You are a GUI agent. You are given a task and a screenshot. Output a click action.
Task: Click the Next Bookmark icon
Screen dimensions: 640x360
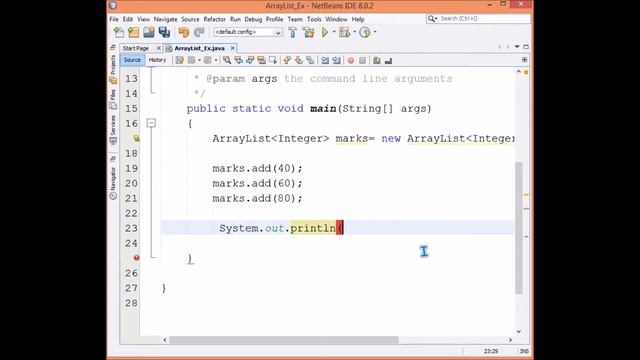click(x=299, y=60)
